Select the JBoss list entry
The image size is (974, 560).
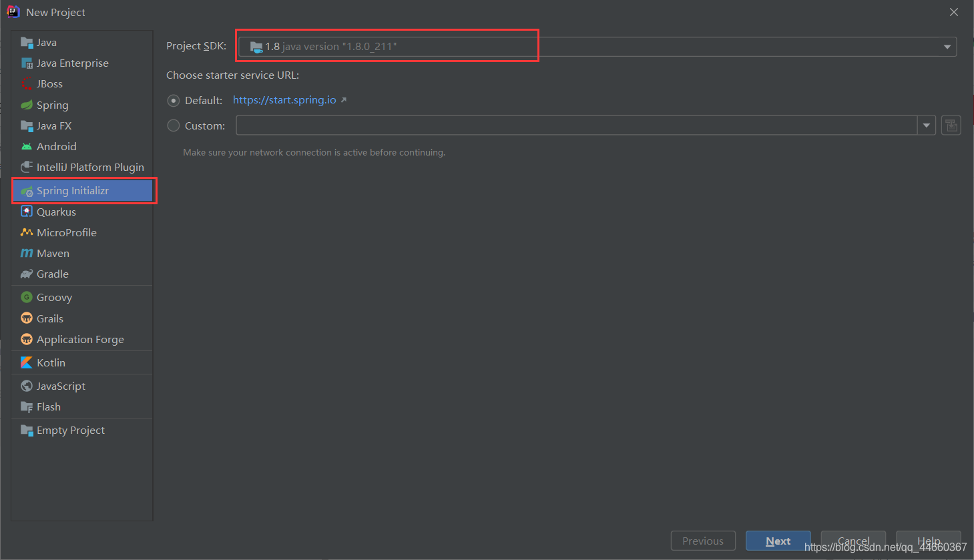[82, 84]
